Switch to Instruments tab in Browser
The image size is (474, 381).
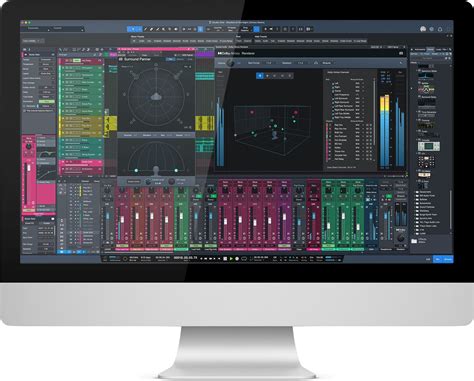[420, 49]
